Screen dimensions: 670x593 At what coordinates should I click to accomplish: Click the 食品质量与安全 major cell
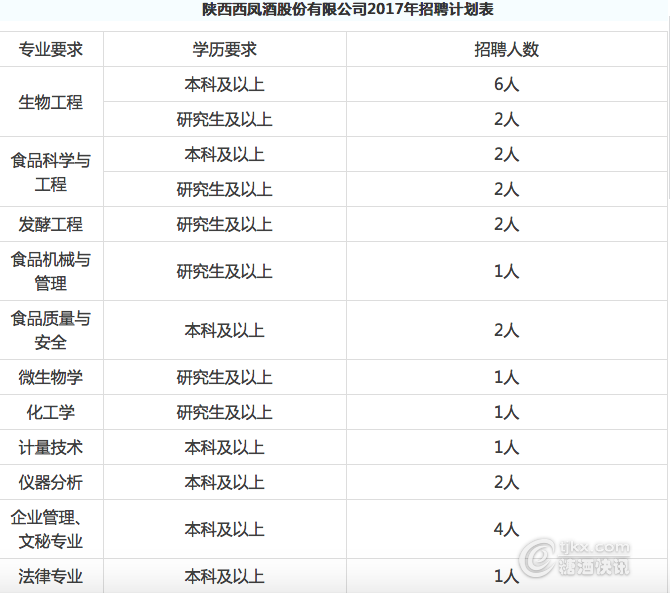50,330
